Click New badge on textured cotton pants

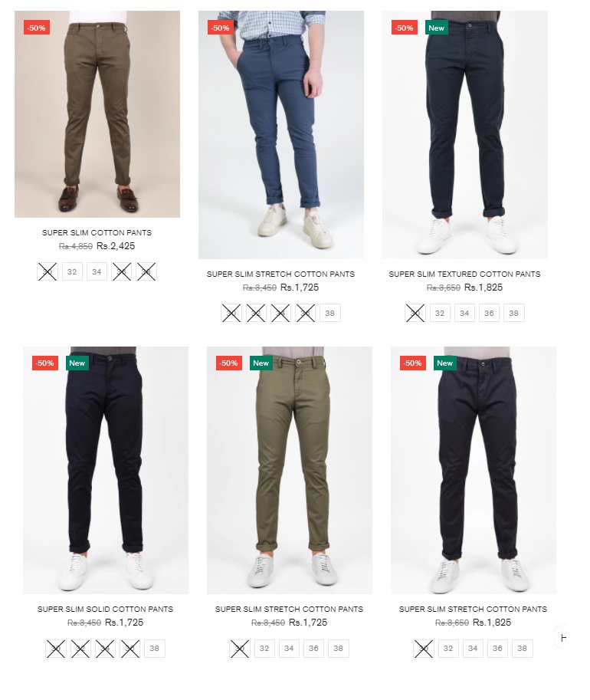(437, 28)
